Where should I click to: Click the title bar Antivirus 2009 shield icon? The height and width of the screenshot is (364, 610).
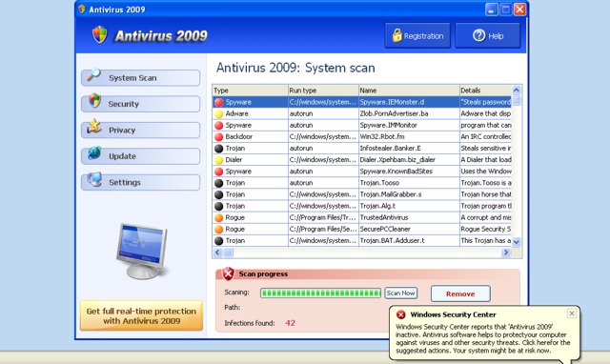tap(82, 9)
